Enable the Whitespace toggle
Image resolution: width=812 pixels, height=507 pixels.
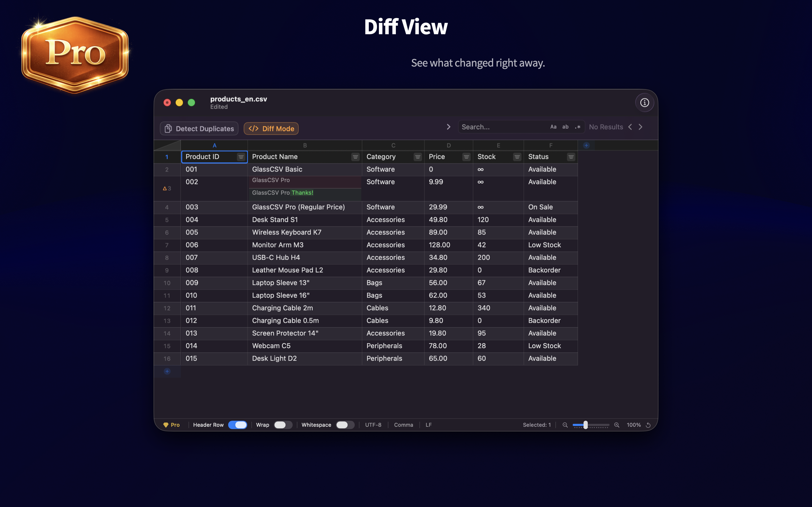pos(345,425)
